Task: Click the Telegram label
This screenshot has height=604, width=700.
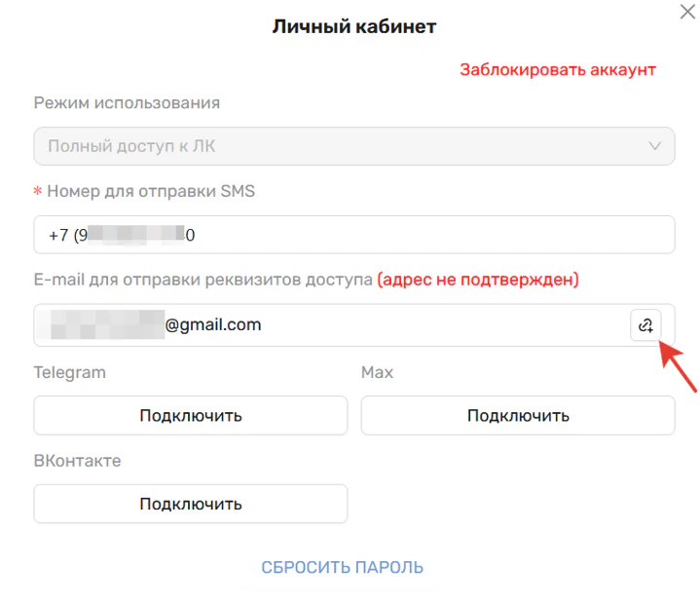Action: 69,372
